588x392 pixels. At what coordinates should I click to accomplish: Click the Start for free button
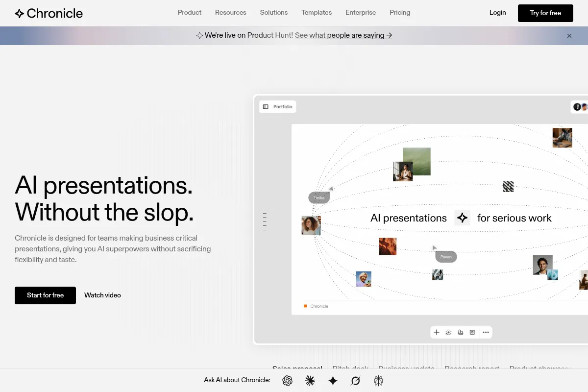click(45, 295)
